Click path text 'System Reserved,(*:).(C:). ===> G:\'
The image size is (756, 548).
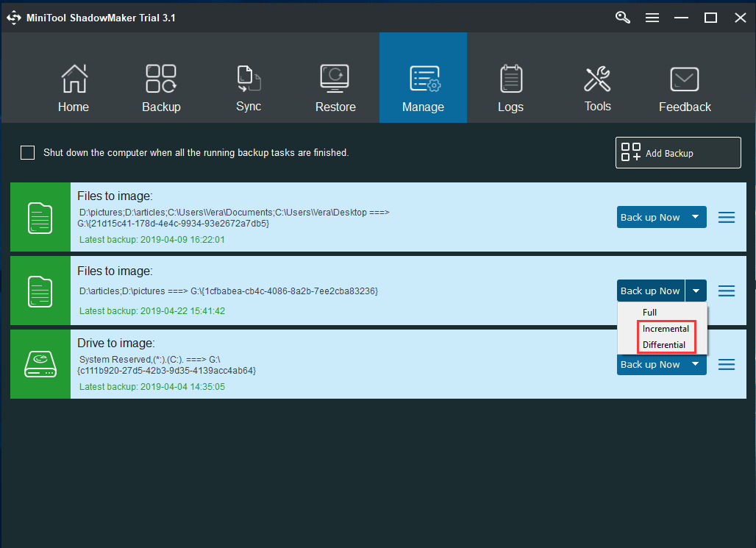click(149, 360)
